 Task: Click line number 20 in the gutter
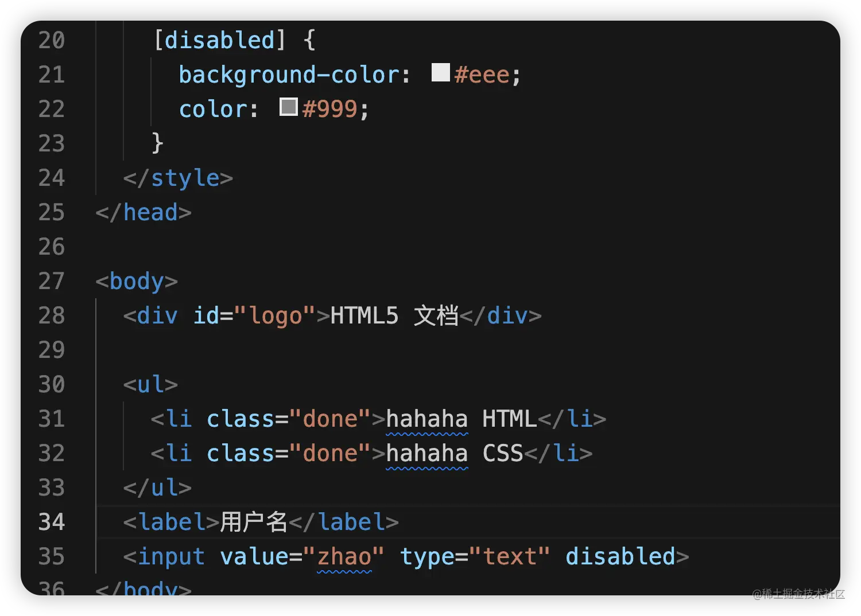coord(52,40)
